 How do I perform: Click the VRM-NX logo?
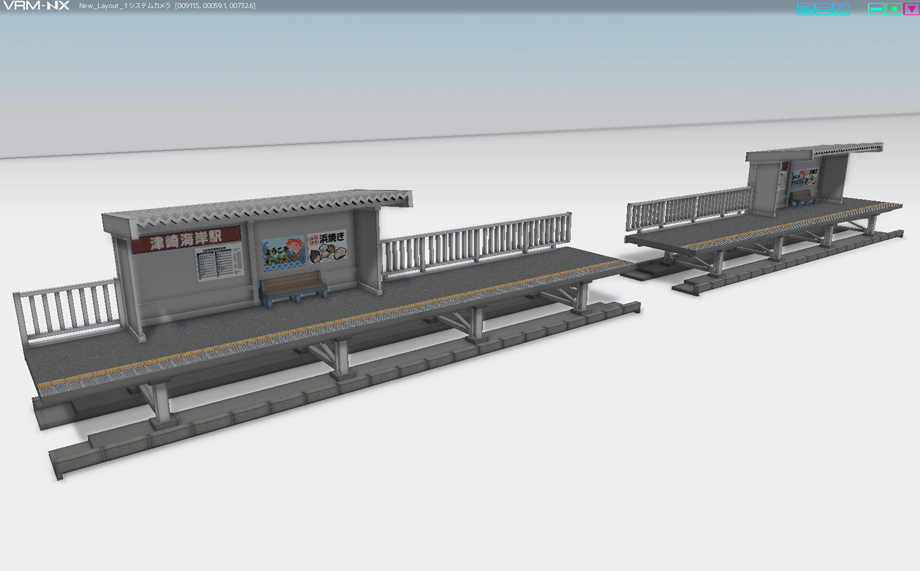[36, 6]
